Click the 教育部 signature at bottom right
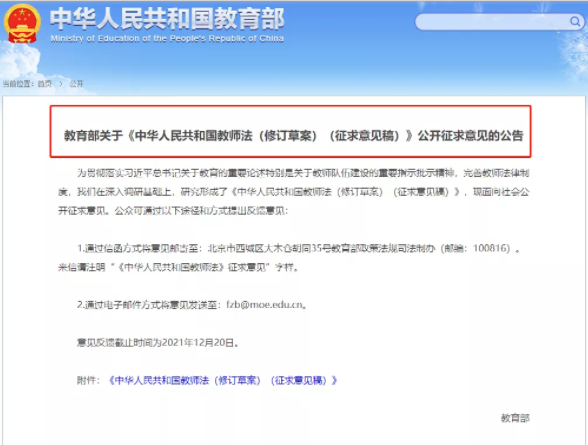The image size is (588, 445). [515, 418]
